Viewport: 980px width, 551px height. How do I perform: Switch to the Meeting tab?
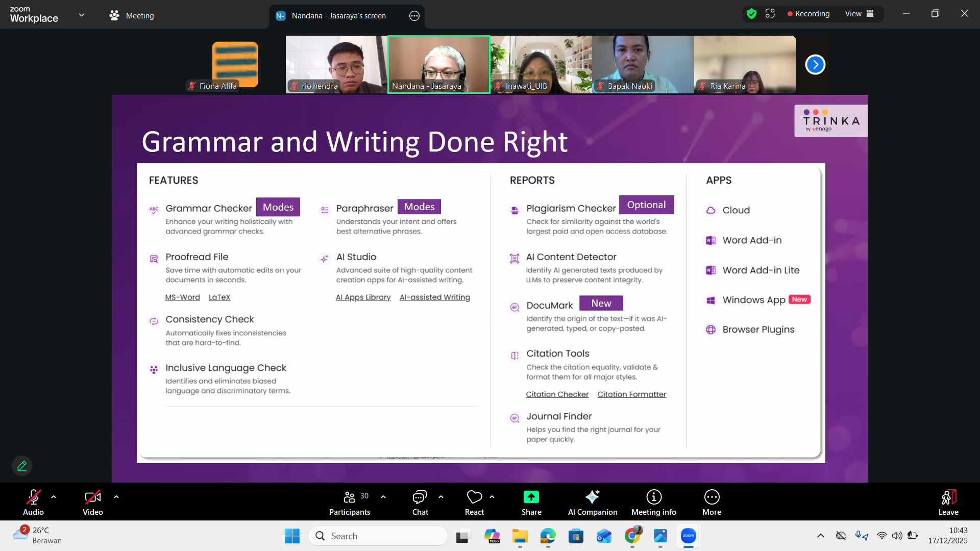(x=132, y=16)
